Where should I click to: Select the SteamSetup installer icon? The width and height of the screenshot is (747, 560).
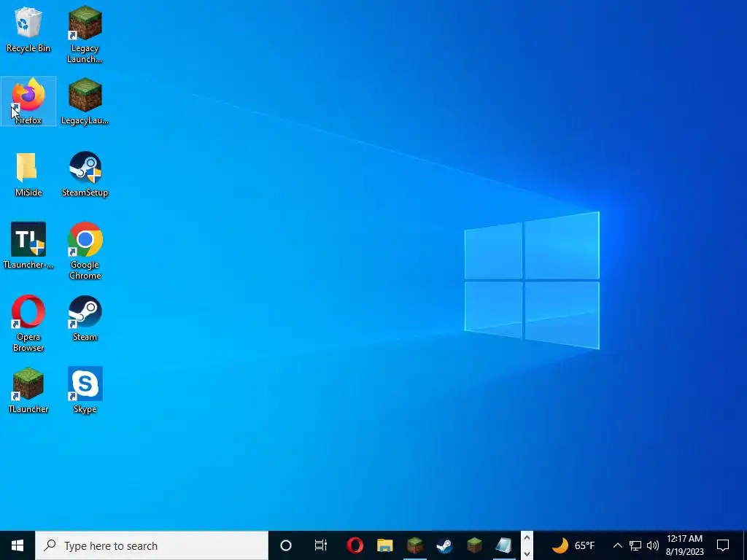[x=85, y=174]
